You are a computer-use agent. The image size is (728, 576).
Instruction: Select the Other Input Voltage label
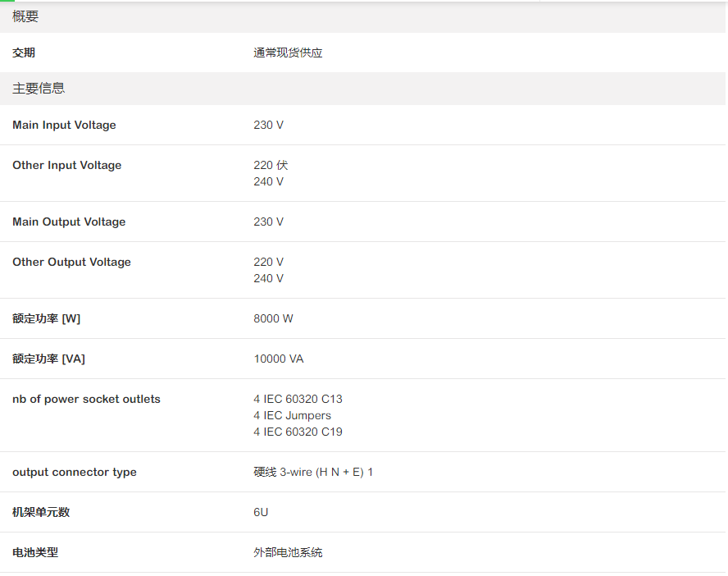point(66,166)
